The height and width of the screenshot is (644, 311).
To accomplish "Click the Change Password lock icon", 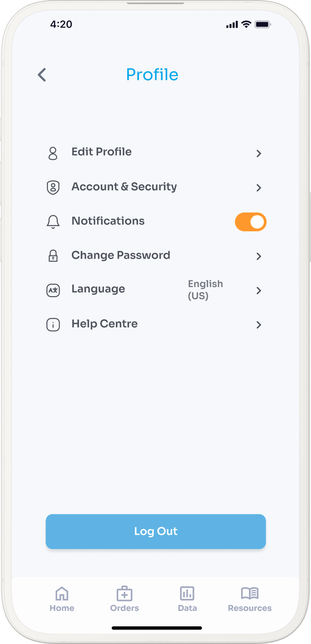I will 53,256.
